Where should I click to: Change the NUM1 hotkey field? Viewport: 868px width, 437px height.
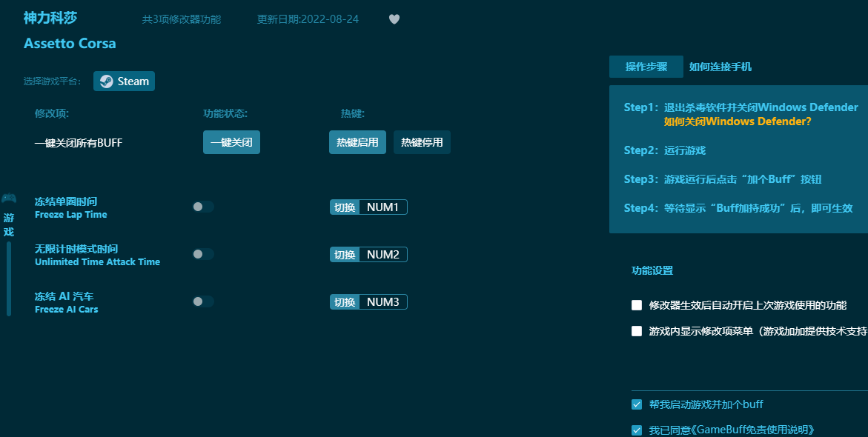pyautogui.click(x=383, y=207)
